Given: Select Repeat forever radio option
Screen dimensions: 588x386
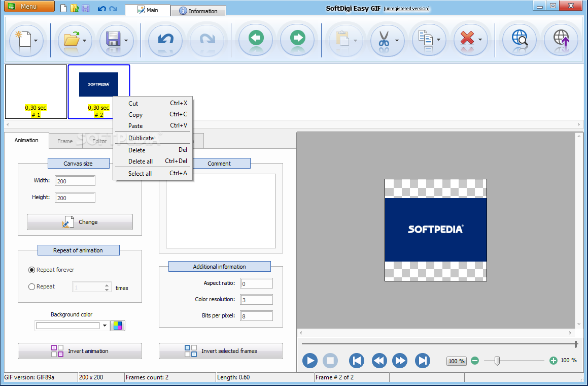Looking at the screenshot, I should pos(32,270).
